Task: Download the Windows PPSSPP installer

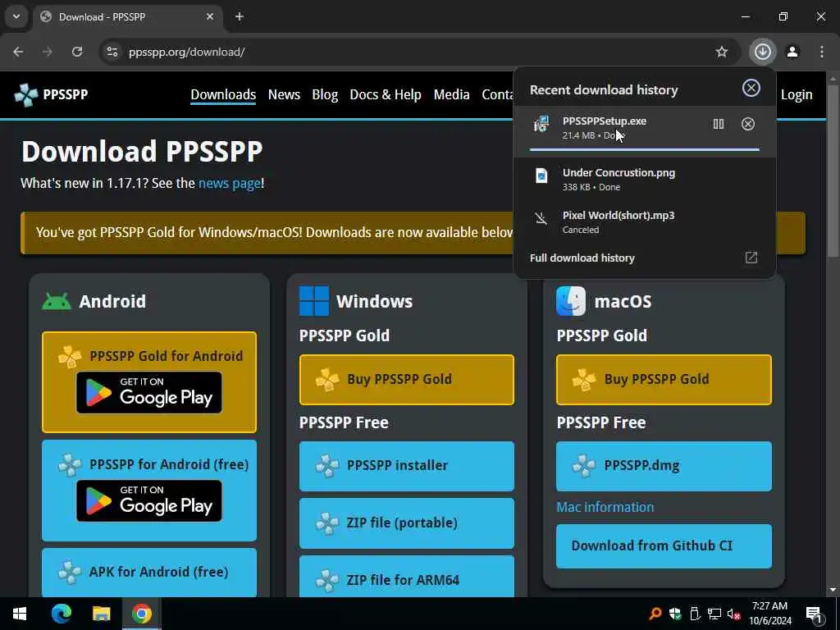Action: (x=407, y=466)
